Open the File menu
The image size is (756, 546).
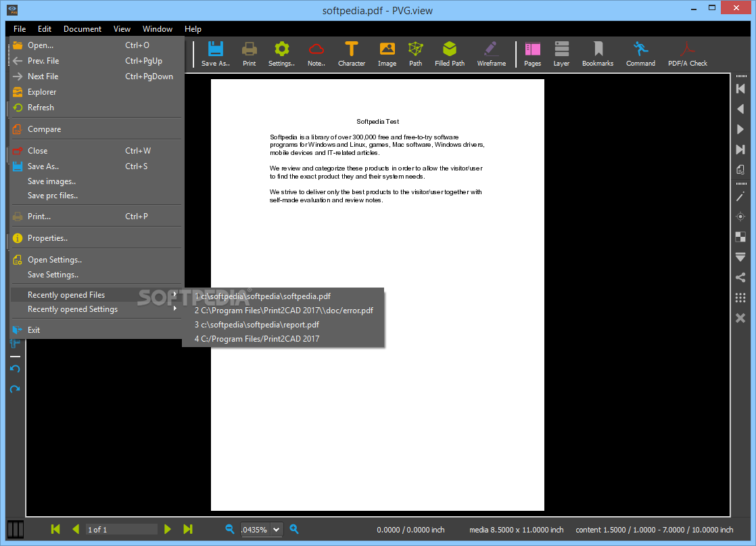20,29
